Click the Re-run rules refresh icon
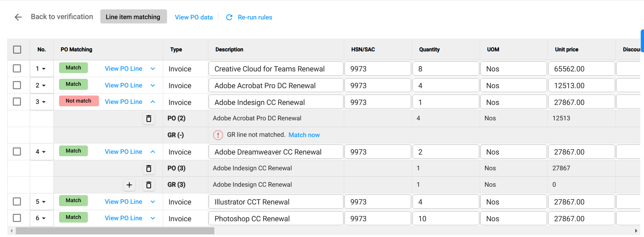644x237 pixels. (x=229, y=17)
